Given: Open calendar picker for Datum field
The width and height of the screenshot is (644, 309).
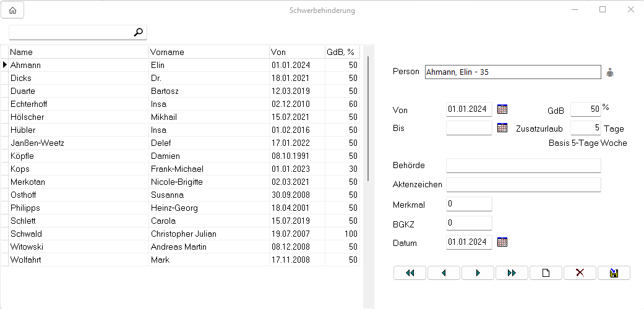Looking at the screenshot, I should [502, 242].
